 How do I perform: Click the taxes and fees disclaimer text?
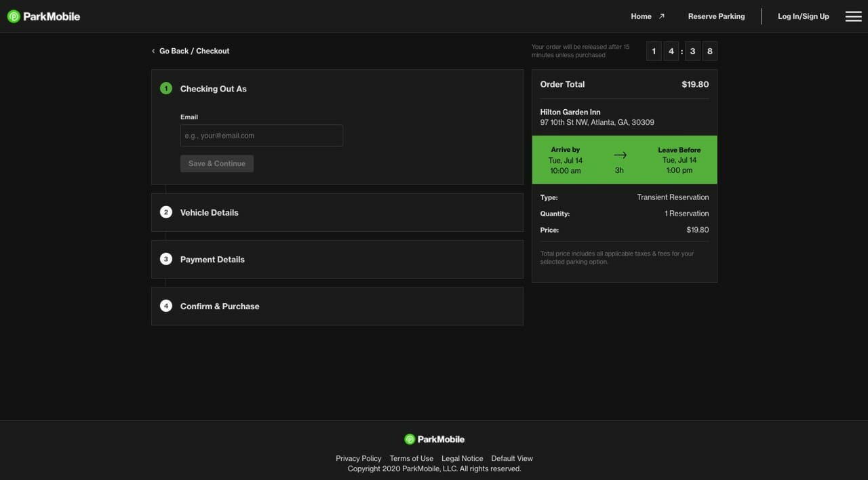click(617, 258)
